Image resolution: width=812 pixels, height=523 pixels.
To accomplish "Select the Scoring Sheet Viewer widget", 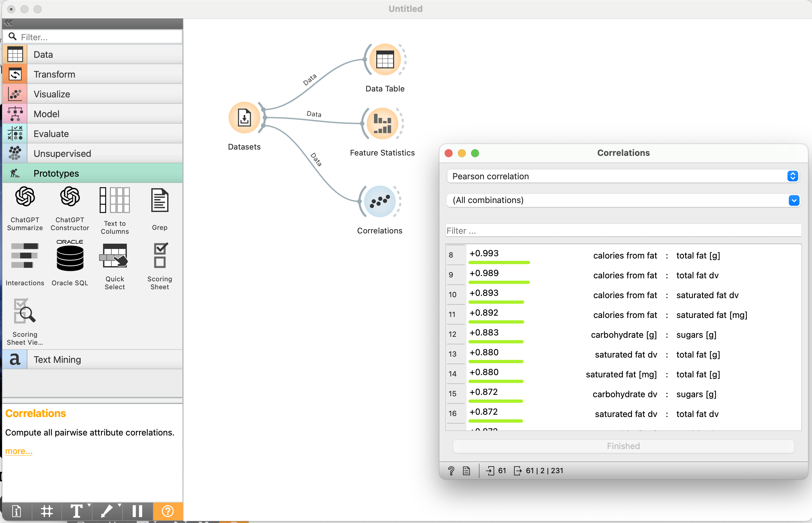I will click(25, 322).
